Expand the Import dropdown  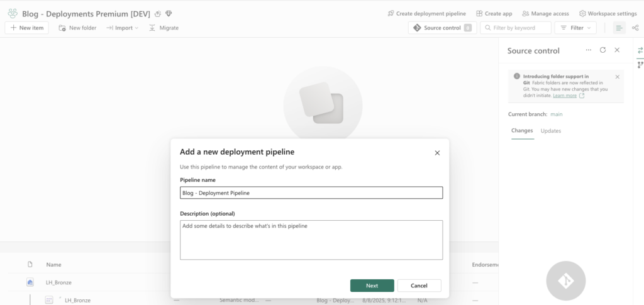coord(122,28)
